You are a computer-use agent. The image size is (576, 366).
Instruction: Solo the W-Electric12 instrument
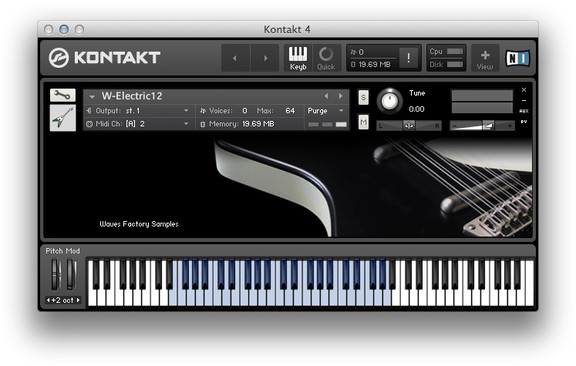363,97
